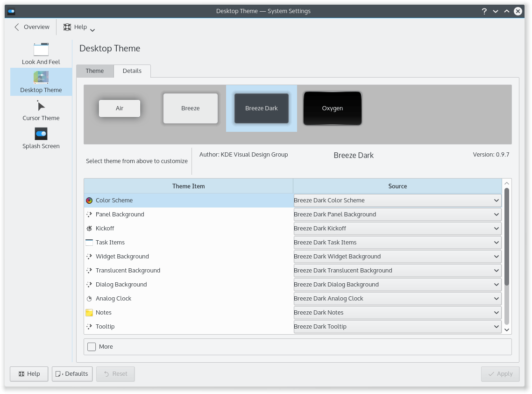Click the Task Items window icon

point(89,242)
